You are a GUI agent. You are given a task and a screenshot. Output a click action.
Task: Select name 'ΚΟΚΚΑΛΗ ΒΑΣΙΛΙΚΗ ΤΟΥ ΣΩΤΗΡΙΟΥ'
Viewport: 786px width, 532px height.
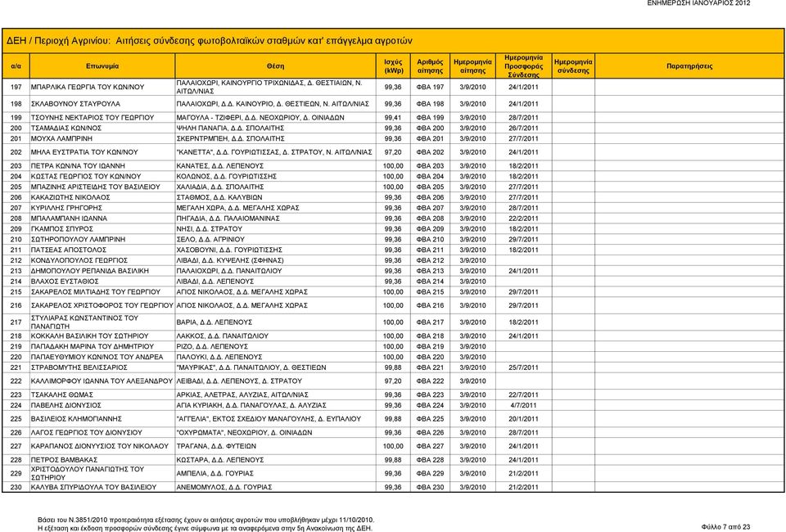pyautogui.click(x=90, y=336)
